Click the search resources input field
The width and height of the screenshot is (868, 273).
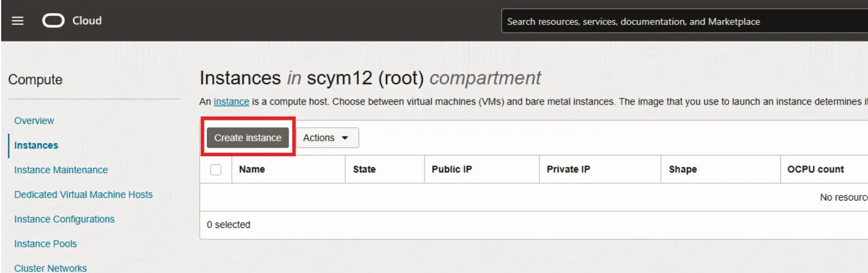684,21
